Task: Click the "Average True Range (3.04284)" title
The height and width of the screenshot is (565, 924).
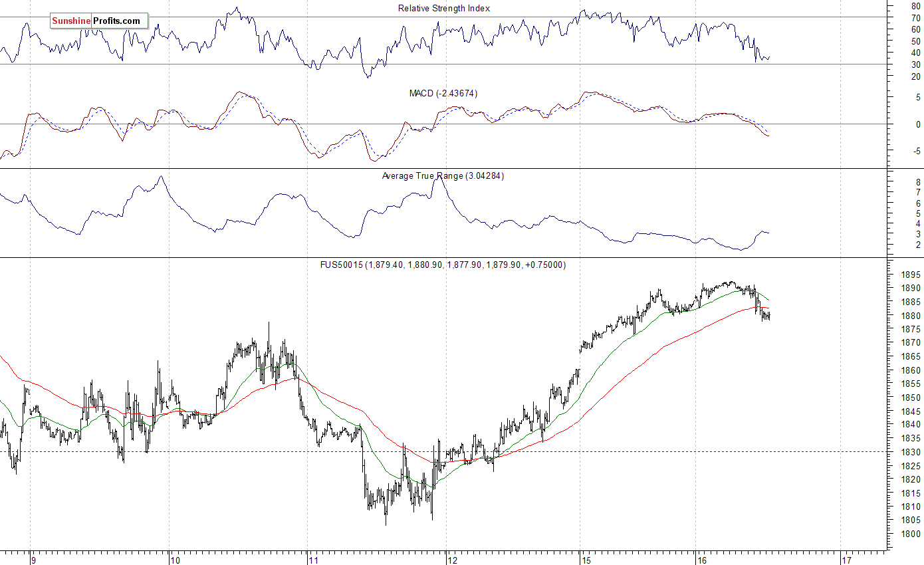Action: coord(443,175)
